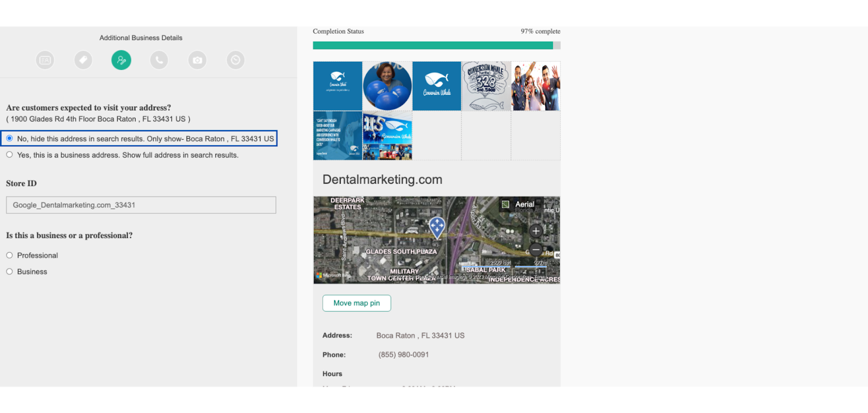Click the Move map pin button
This screenshot has height=413, width=868.
[x=356, y=303]
